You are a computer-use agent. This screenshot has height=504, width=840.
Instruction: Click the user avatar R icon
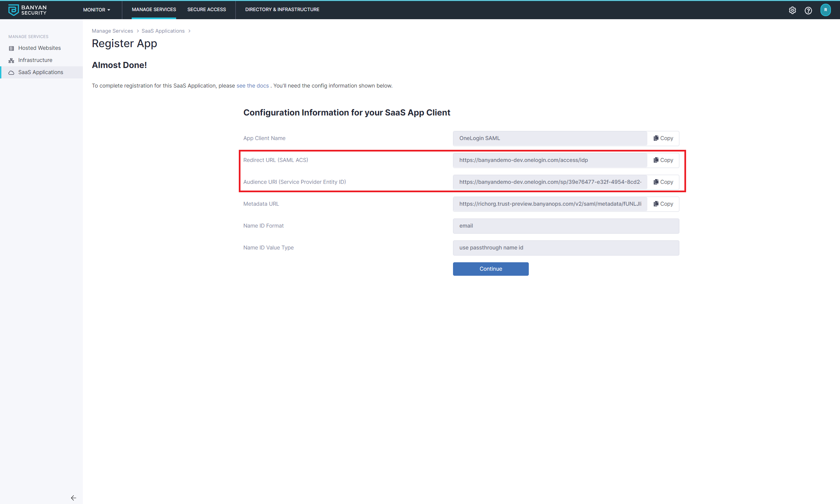[x=826, y=10]
